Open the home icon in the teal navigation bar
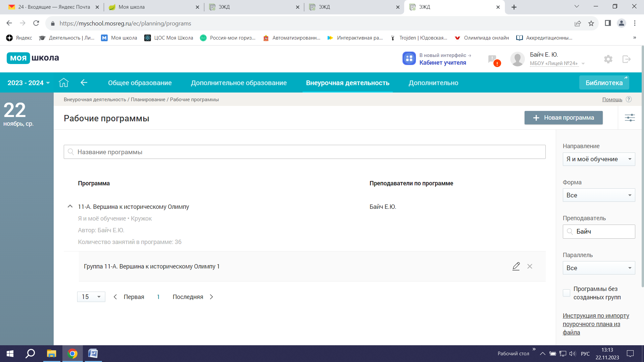The width and height of the screenshot is (644, 362). coord(64,82)
